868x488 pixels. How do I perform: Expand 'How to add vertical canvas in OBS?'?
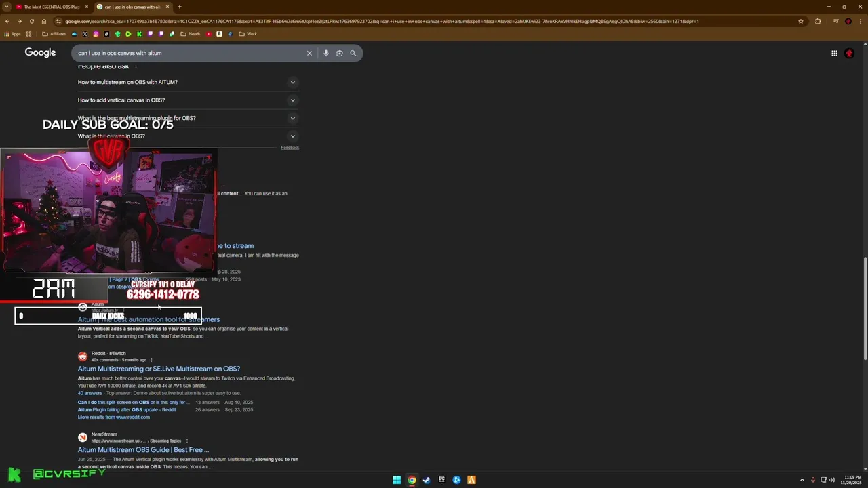click(188, 100)
